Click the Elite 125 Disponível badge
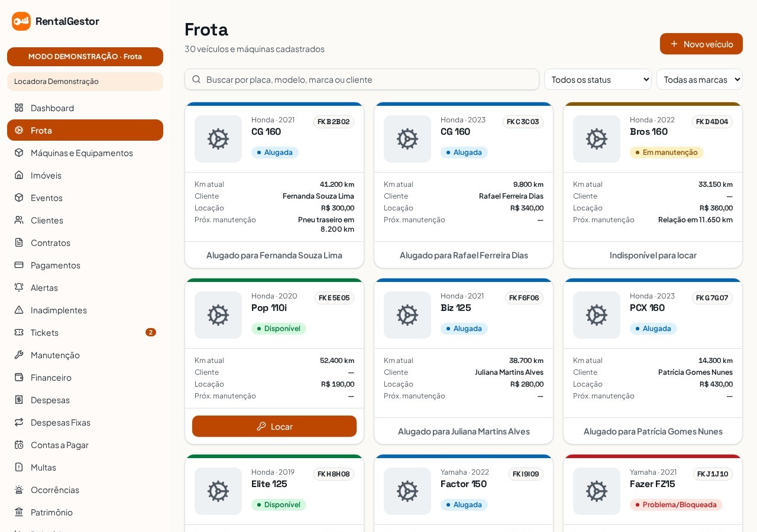757x532 pixels. point(279,505)
